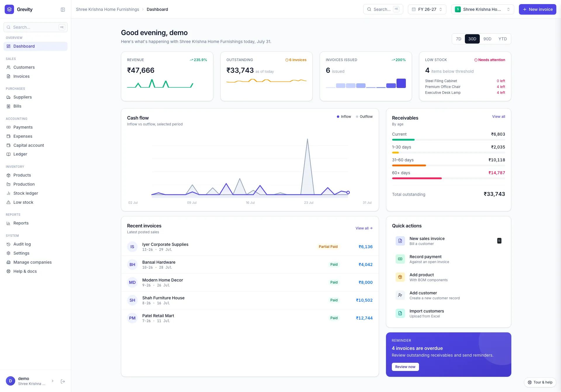Click the Record payment quick action
Viewport: 561px width, 392px height.
449,259
